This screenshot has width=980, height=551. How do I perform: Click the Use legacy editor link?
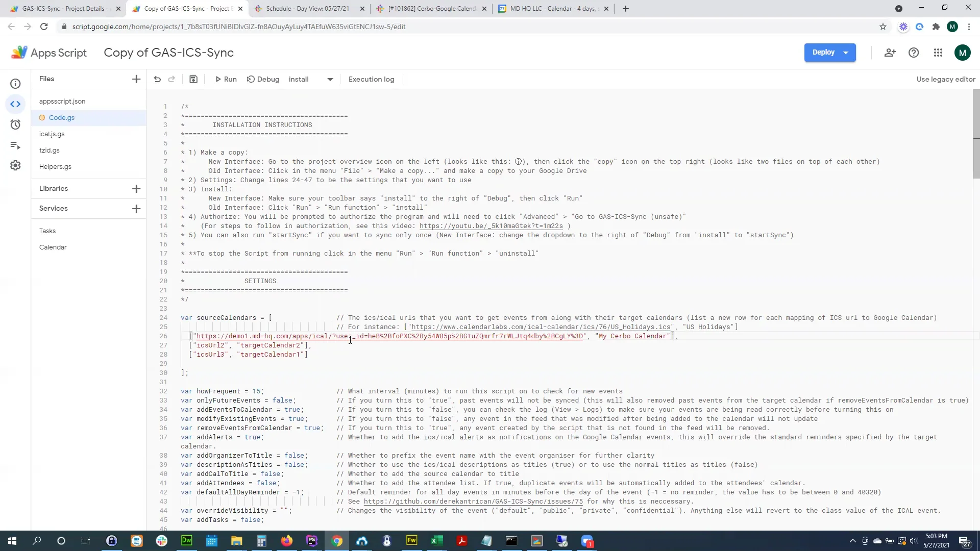[x=945, y=79]
